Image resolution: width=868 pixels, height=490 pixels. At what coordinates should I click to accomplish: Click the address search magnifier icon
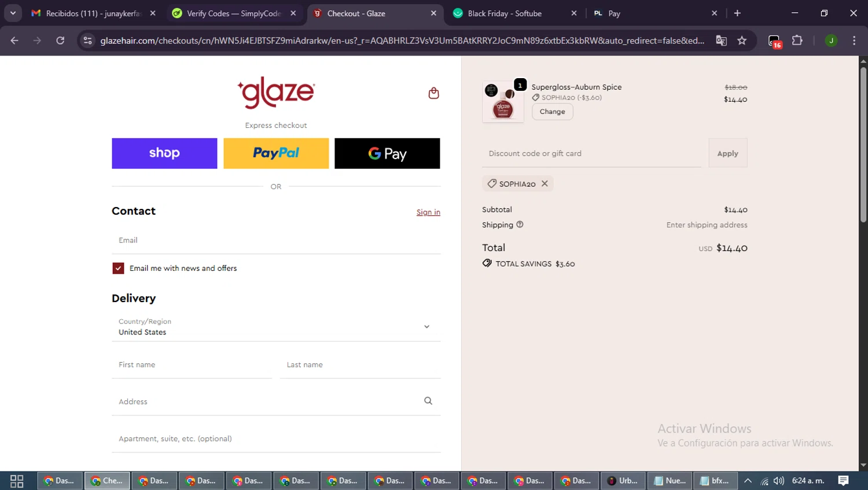click(428, 401)
